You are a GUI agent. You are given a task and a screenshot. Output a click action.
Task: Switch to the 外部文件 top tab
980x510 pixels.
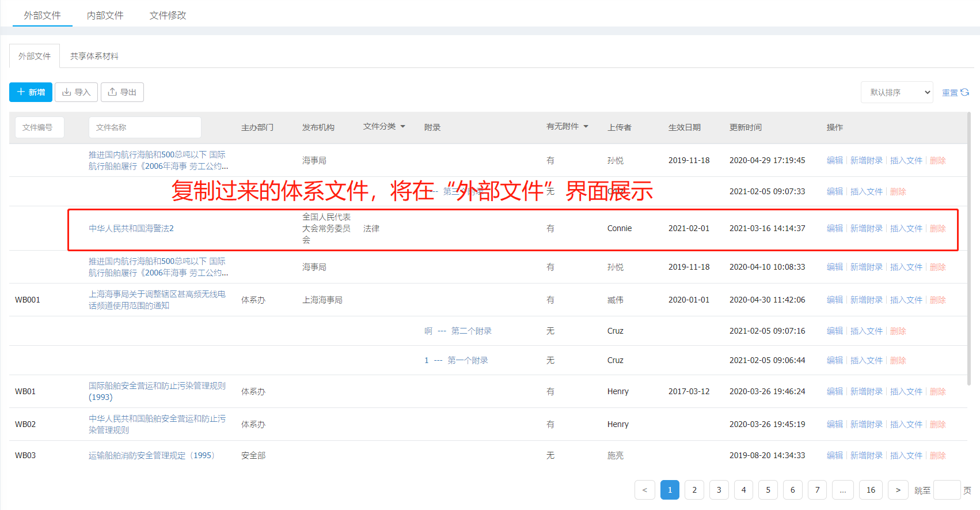[x=42, y=16]
